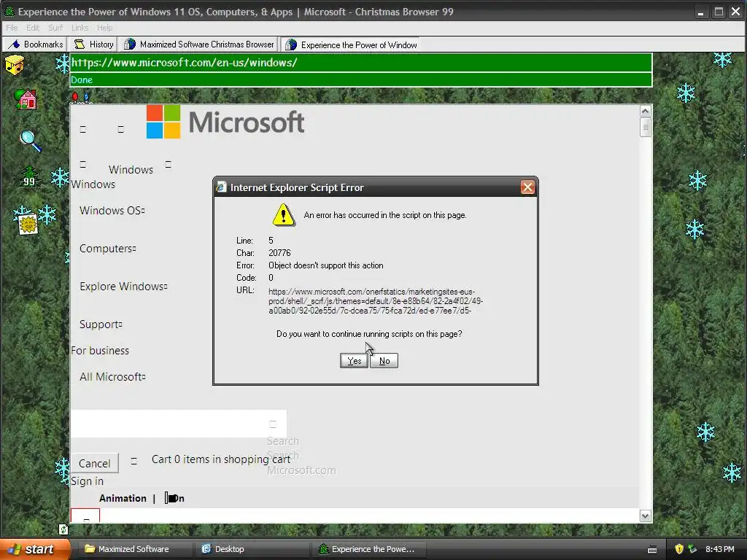Click the keyboard icon in system tray

click(x=652, y=550)
